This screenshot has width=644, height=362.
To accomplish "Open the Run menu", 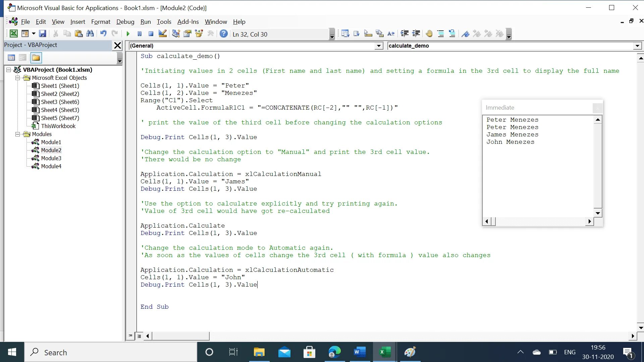I will coord(145,22).
